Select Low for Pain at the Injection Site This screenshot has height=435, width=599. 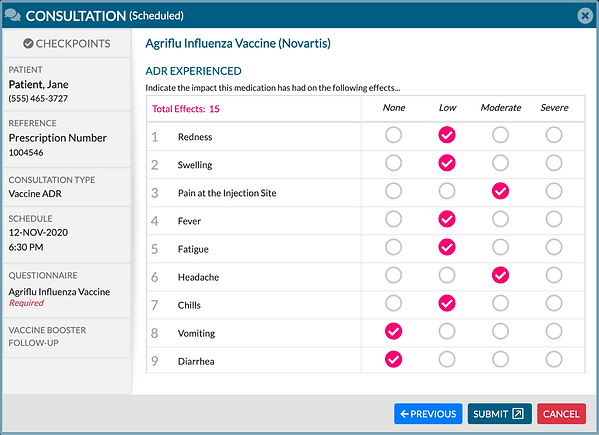[447, 191]
